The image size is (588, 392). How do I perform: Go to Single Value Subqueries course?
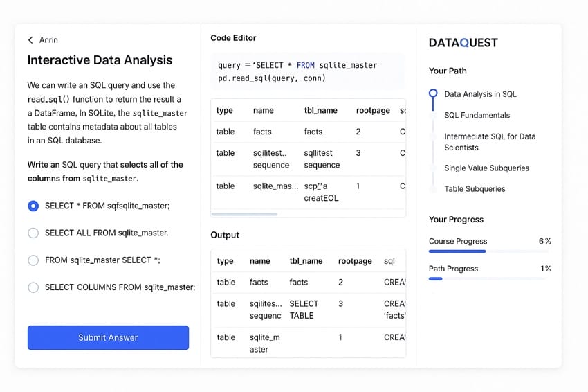tap(486, 168)
